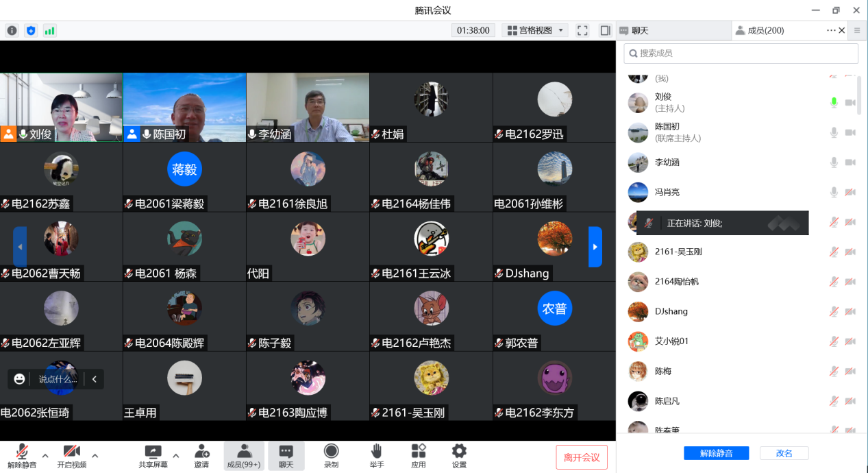The image size is (868, 473).
Task: Turn on camera with 开启视频
Action: (71, 451)
